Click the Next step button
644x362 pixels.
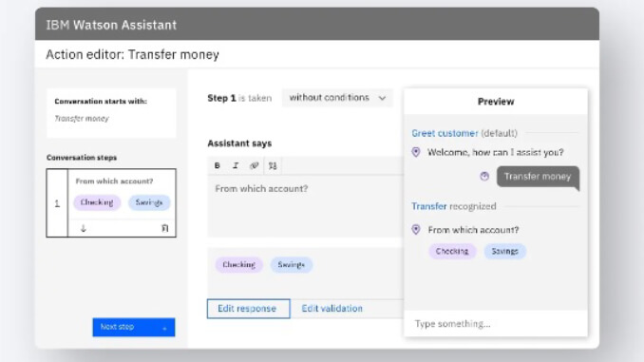point(134,327)
